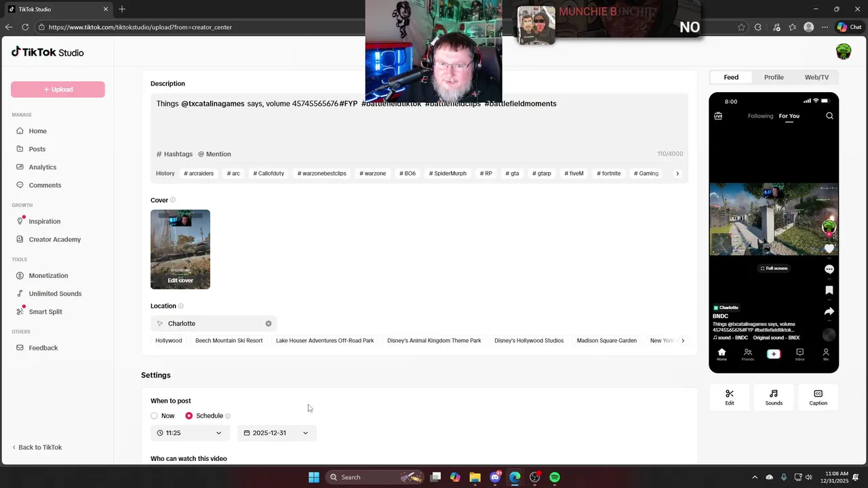Select the warzonebestclips history hashtag
This screenshot has height=488, width=868.
tap(321, 174)
